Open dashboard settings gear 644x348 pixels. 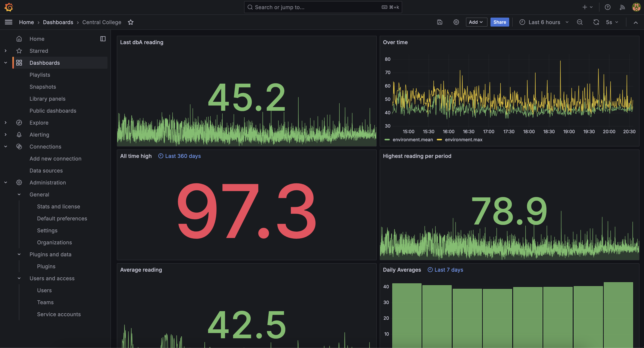point(456,22)
